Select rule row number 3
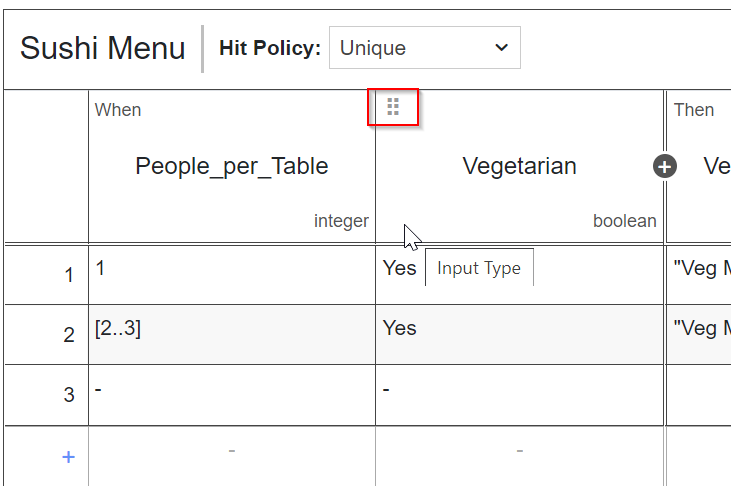731x486 pixels. (69, 395)
